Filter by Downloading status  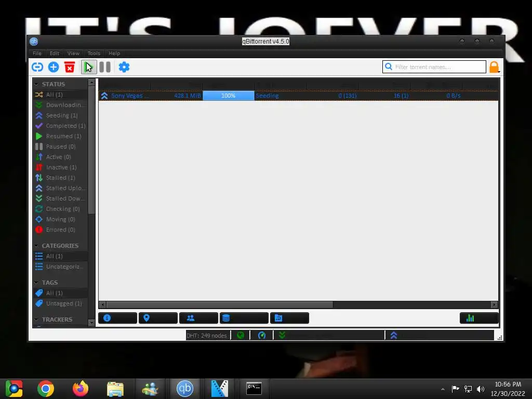pos(60,105)
